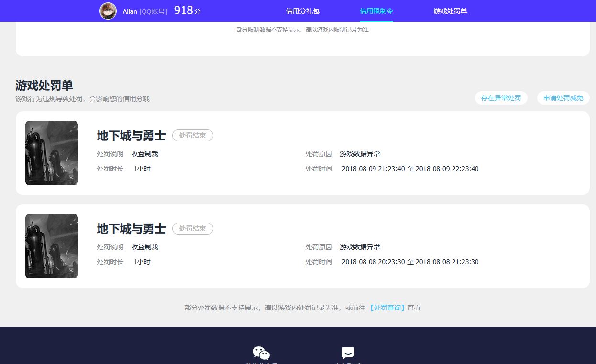
Task: Click the 收益制裁 penalty description on first card
Action: pos(144,154)
